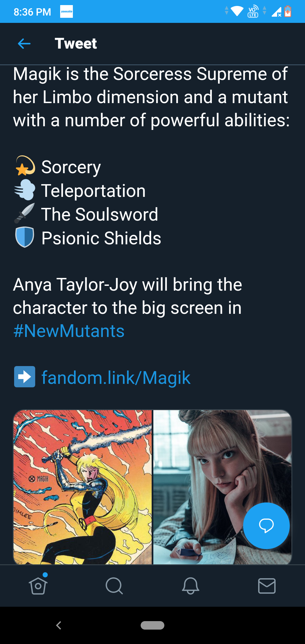
Task: Tap the back arrow to leave Tweet
Action: pos(24,44)
